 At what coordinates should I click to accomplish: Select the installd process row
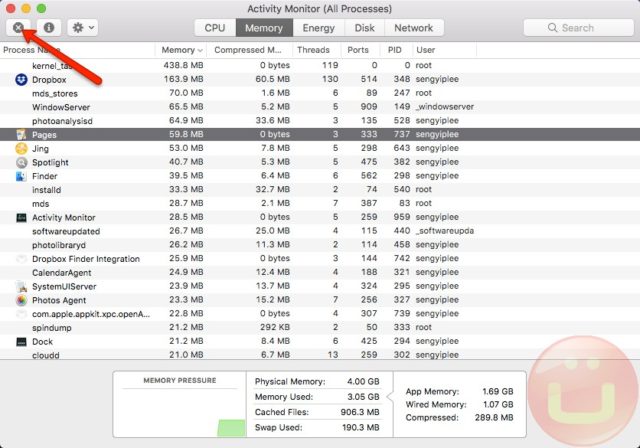pyautogui.click(x=320, y=190)
